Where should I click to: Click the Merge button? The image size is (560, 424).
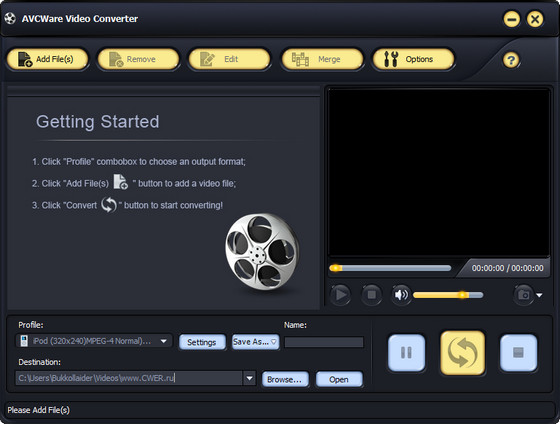322,59
